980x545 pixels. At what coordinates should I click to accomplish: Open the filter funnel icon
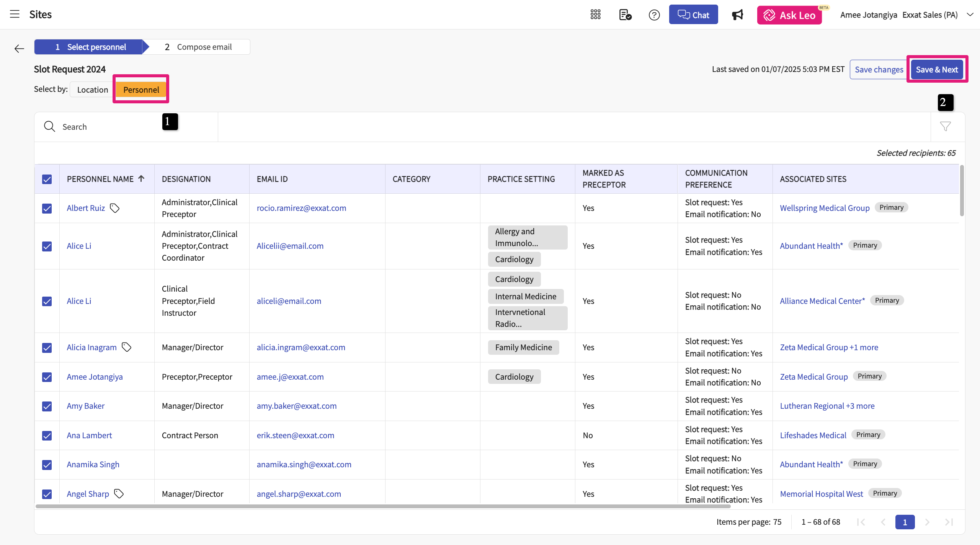[x=945, y=127]
